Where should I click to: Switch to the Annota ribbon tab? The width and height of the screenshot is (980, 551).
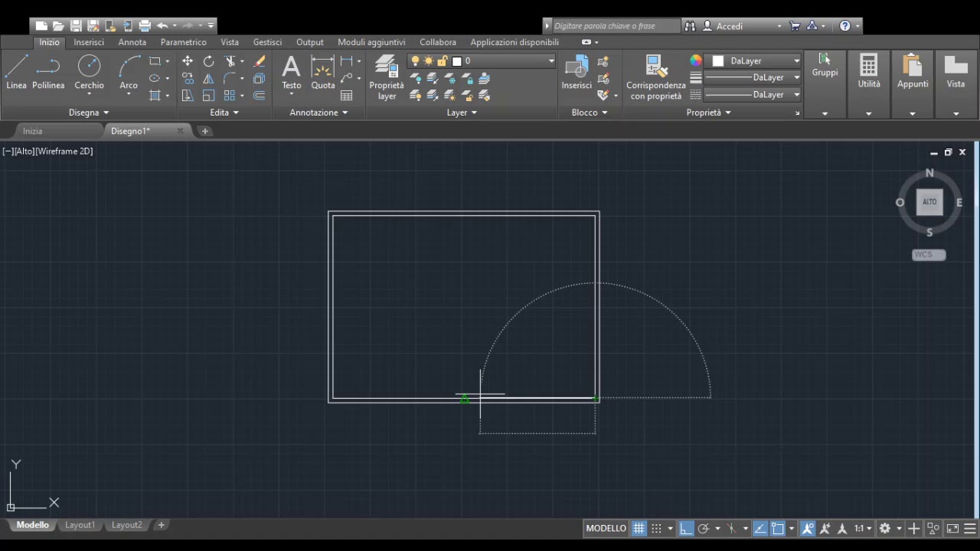pyautogui.click(x=132, y=42)
